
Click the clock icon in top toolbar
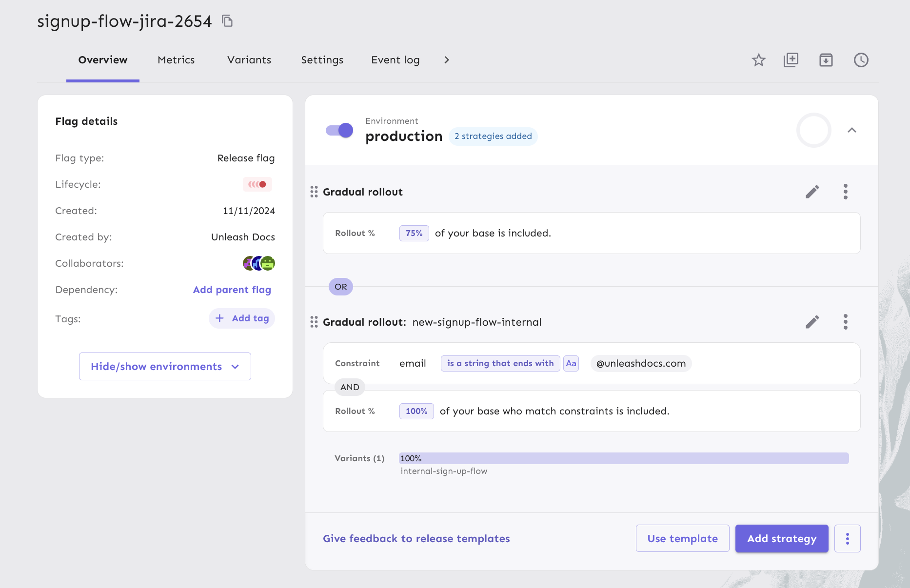click(861, 60)
